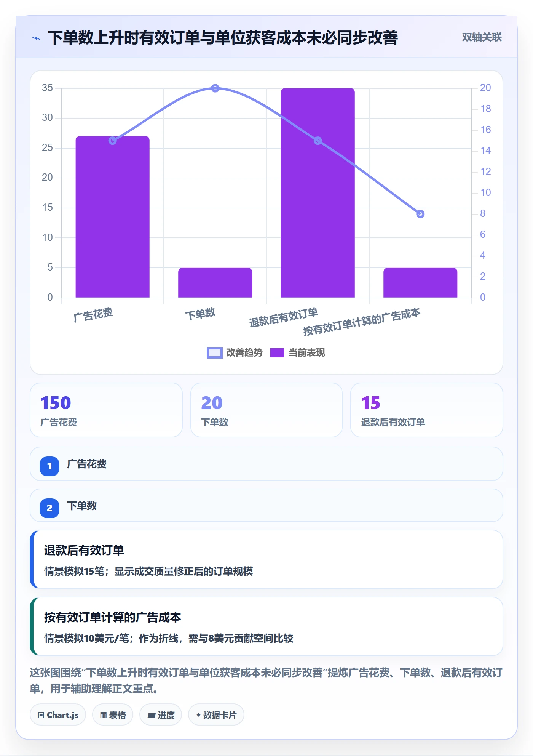Image resolution: width=533 pixels, height=756 pixels.
Task: Click the 进度 tag
Action: pyautogui.click(x=161, y=715)
